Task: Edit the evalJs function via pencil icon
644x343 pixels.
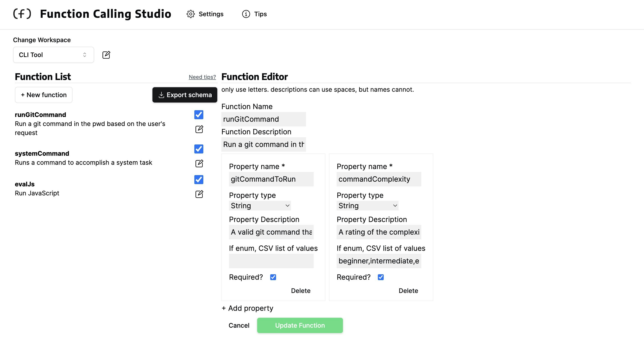Action: [x=199, y=194]
